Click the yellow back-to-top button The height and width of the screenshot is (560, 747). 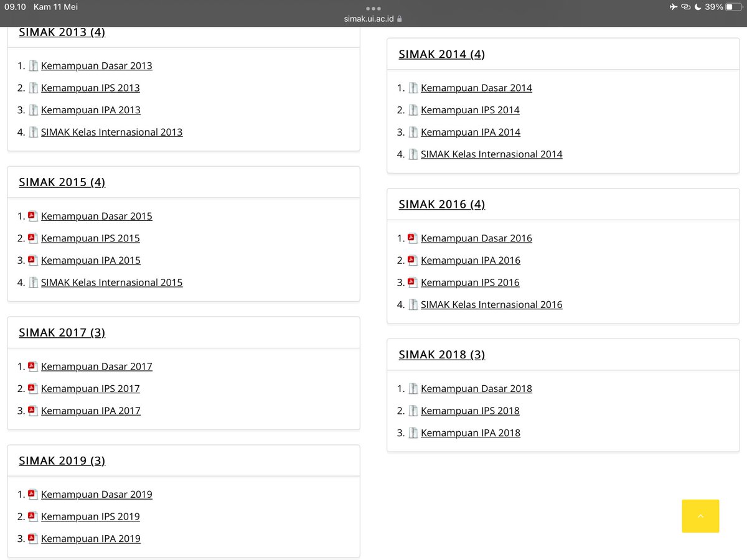point(700,516)
